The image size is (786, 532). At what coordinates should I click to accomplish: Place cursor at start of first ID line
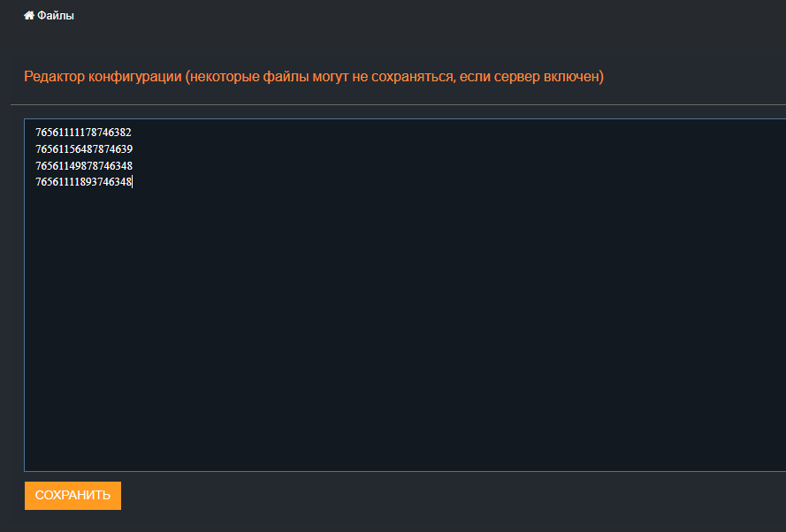35,133
